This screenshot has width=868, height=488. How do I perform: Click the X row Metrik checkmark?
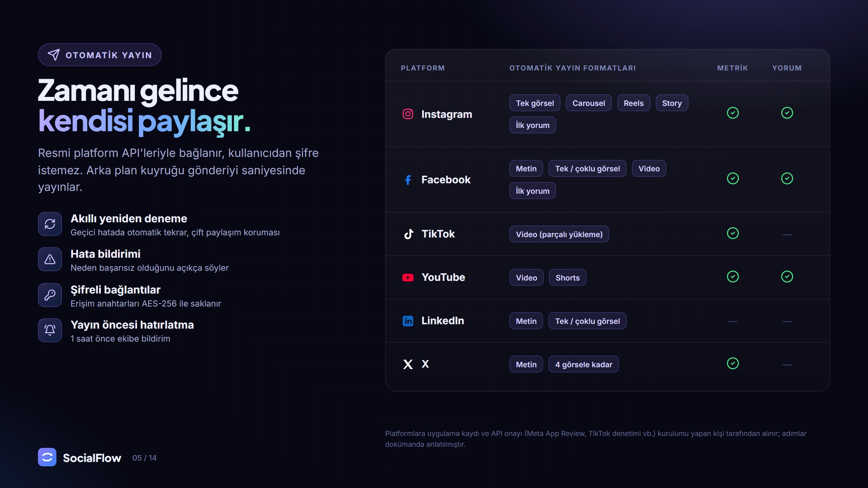[x=733, y=363]
